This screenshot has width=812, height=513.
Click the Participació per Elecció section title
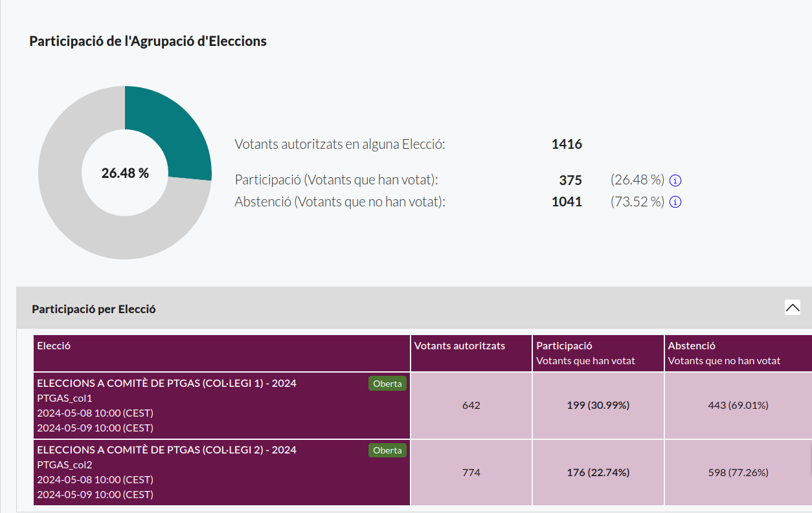pyautogui.click(x=94, y=309)
